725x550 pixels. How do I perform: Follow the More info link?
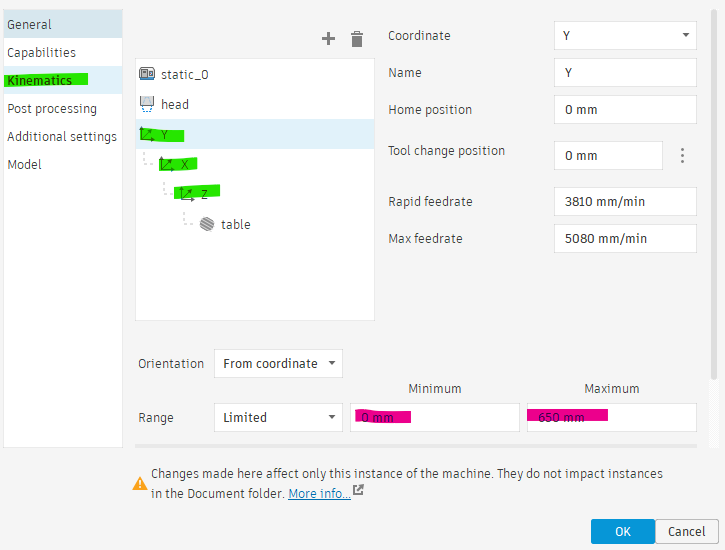click(x=319, y=494)
